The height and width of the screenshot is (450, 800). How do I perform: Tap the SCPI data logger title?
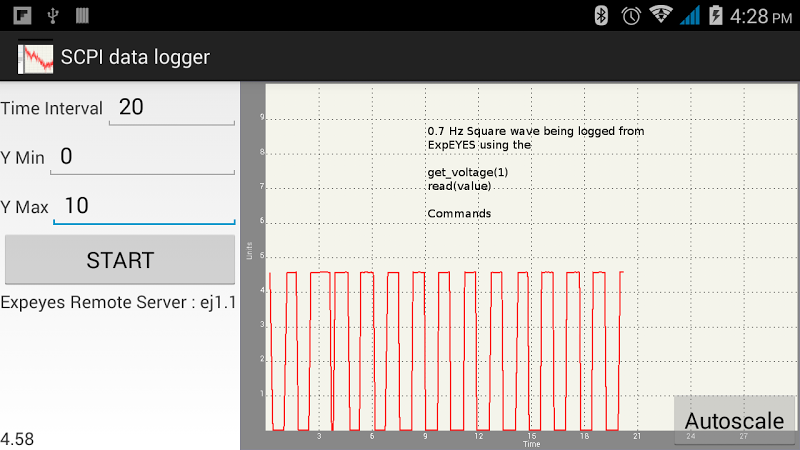(135, 57)
